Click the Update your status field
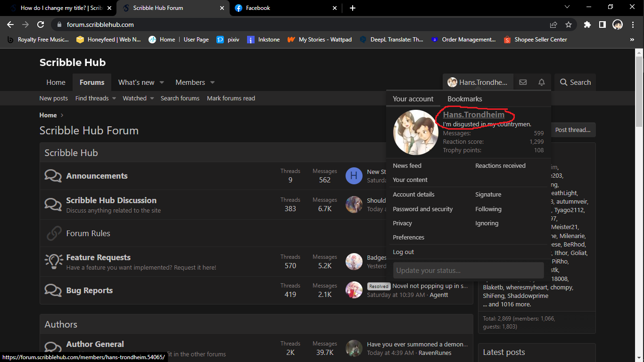Viewport: 644px width, 362px height. tap(468, 271)
